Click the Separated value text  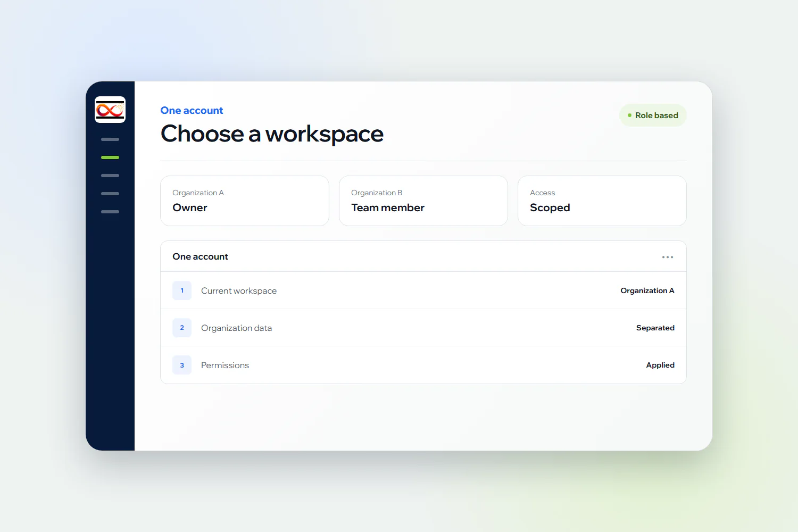point(655,328)
